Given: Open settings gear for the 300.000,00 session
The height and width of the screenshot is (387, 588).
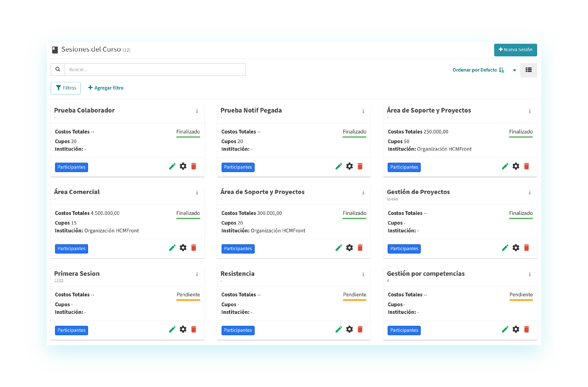Looking at the screenshot, I should pyautogui.click(x=350, y=248).
